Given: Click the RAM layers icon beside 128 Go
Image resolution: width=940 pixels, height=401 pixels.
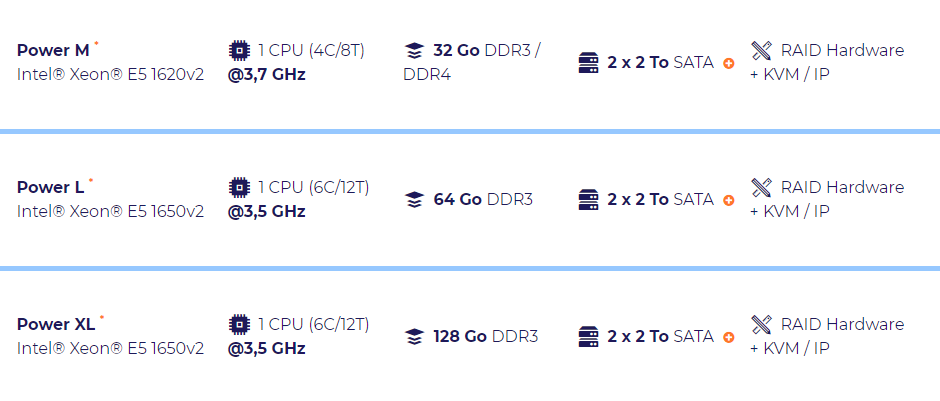Looking at the screenshot, I should (414, 337).
